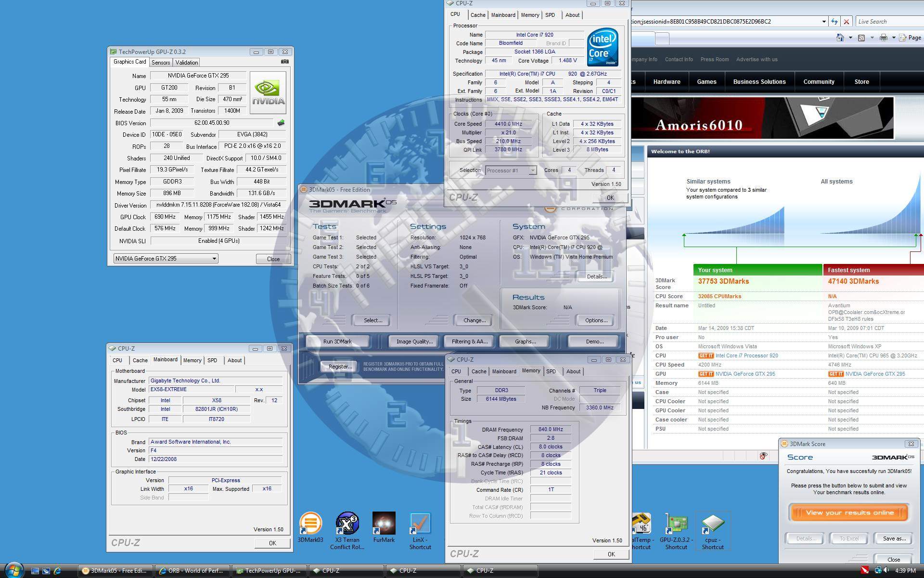Open the 3DMark03 desktop shortcut
The height and width of the screenshot is (578, 924).
[x=310, y=527]
